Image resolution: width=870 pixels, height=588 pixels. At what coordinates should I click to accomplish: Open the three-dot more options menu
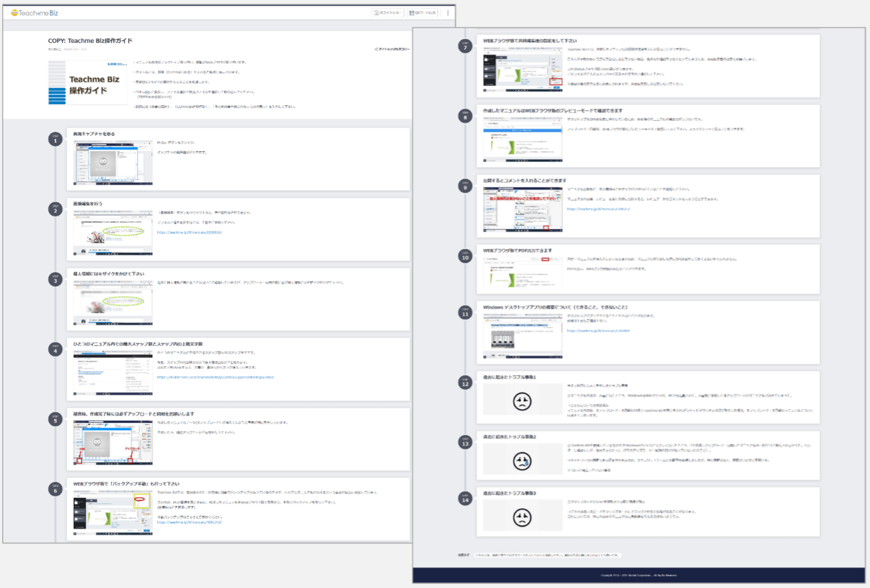448,12
